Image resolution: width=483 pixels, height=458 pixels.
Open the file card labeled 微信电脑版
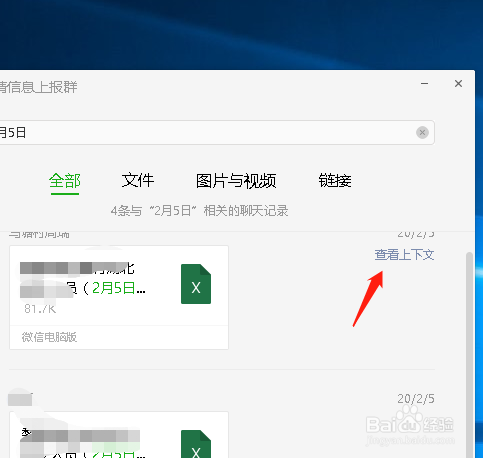coord(119,297)
